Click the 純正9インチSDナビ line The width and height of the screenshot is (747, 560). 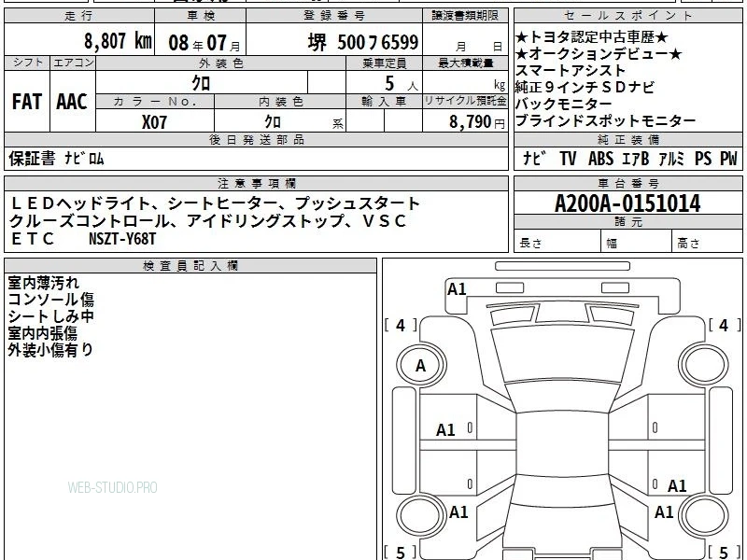coord(585,87)
